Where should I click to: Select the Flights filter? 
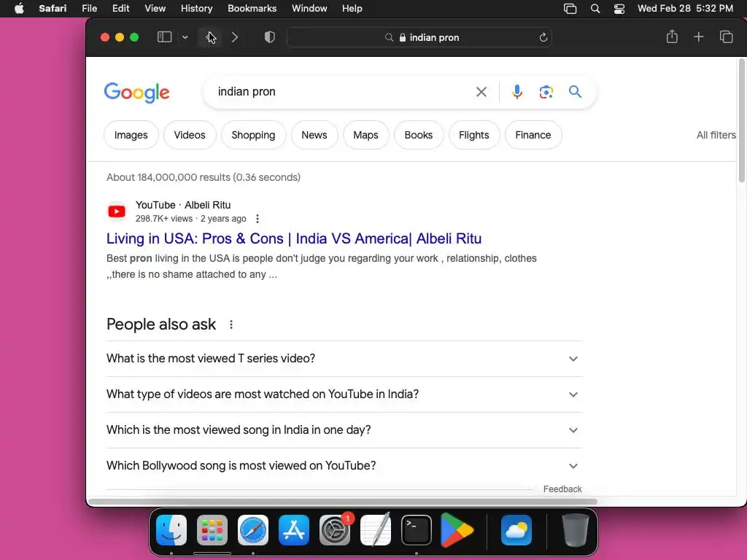point(474,135)
